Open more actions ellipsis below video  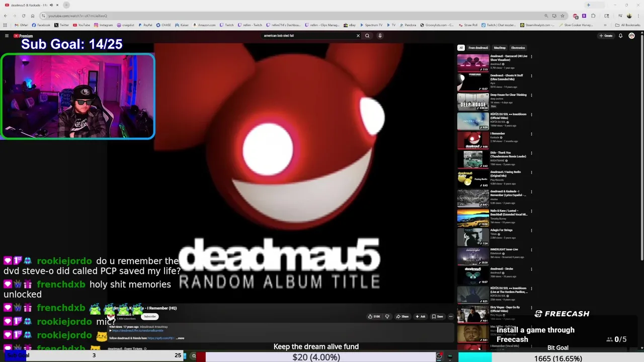click(x=451, y=316)
